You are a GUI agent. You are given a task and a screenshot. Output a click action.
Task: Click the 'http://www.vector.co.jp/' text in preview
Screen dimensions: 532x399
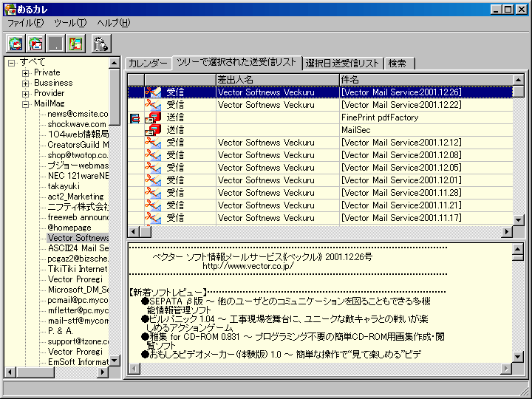tap(248, 266)
